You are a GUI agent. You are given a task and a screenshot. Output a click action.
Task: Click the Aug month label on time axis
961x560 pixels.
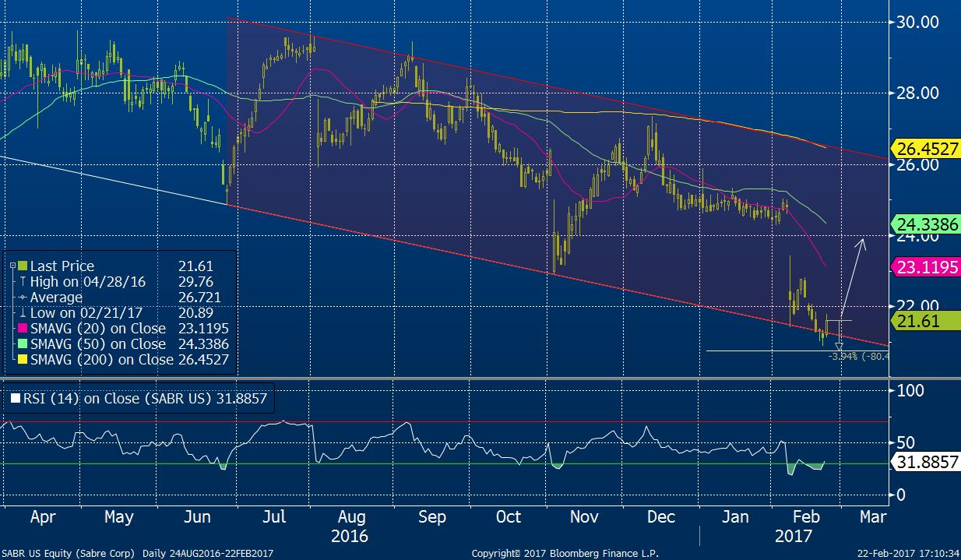[352, 517]
